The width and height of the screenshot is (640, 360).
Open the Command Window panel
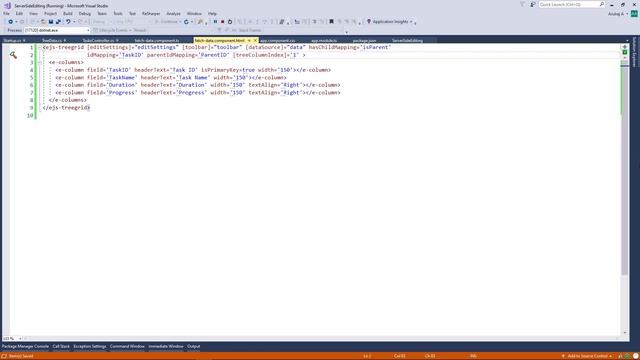[x=127, y=347]
